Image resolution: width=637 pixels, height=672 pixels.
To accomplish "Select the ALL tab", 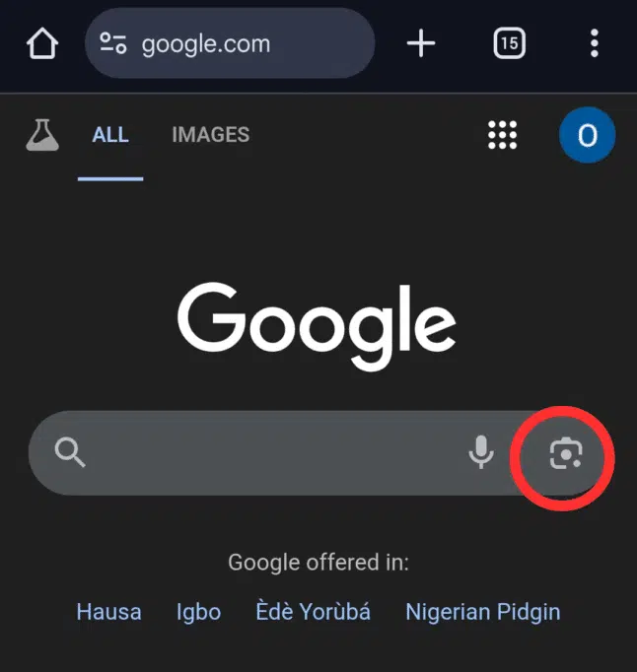I will [x=110, y=135].
